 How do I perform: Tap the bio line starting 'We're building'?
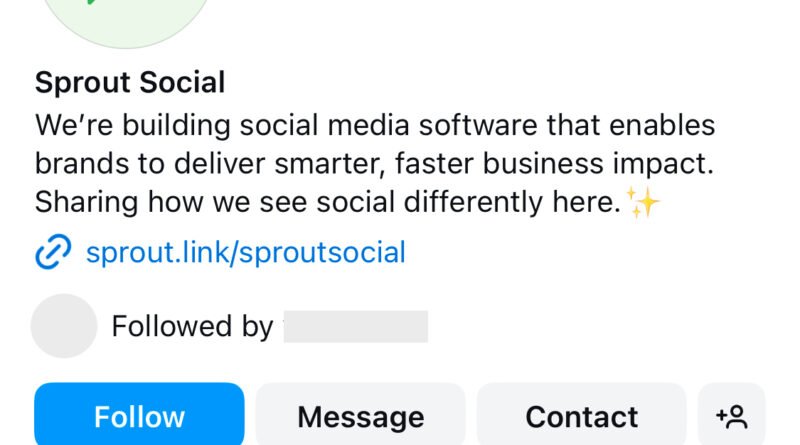pos(375,126)
